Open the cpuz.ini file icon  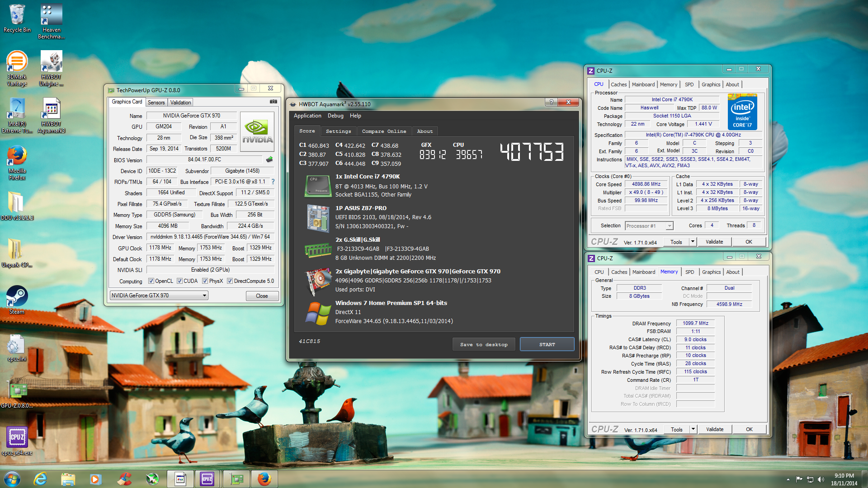(17, 347)
